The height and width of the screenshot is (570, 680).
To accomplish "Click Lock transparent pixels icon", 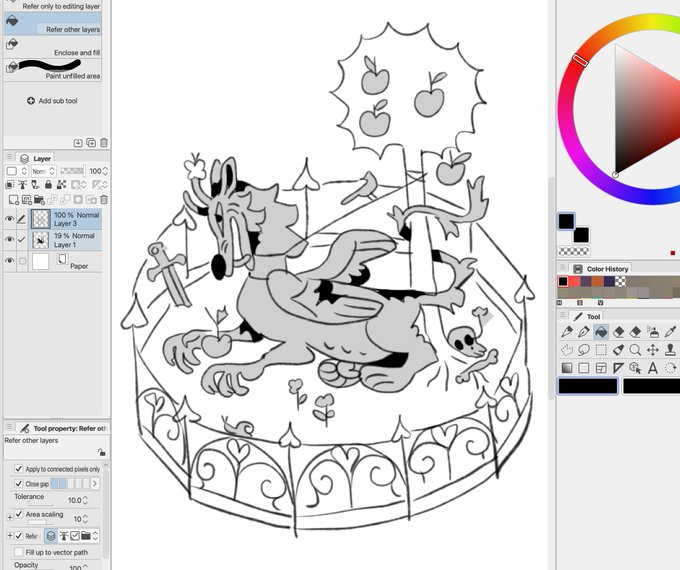I will (x=61, y=185).
